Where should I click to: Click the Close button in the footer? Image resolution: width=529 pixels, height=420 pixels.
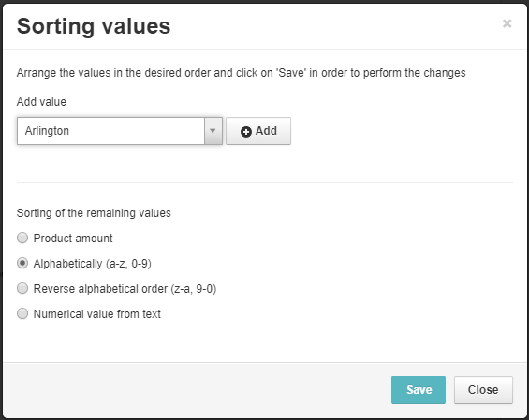(483, 390)
